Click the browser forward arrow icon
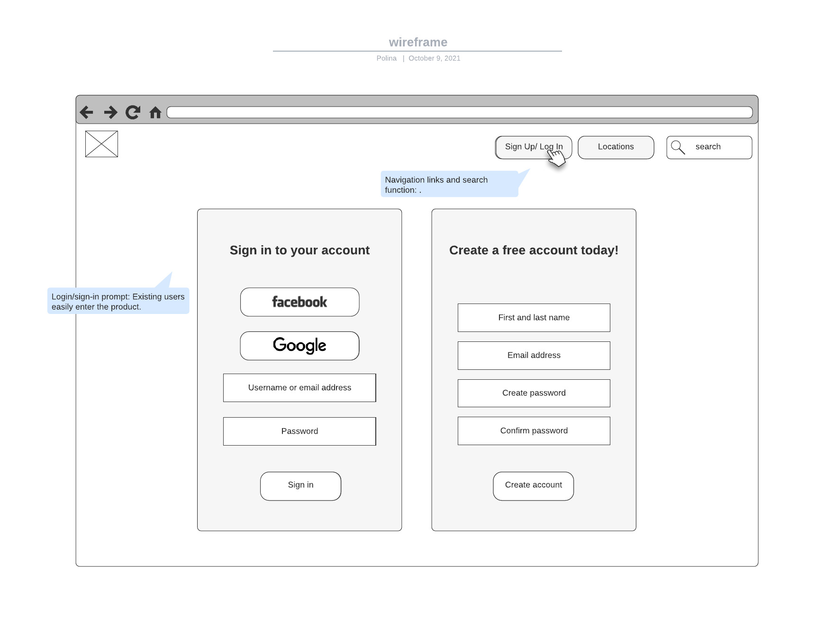Viewport: 834px width, 644px height. point(110,112)
